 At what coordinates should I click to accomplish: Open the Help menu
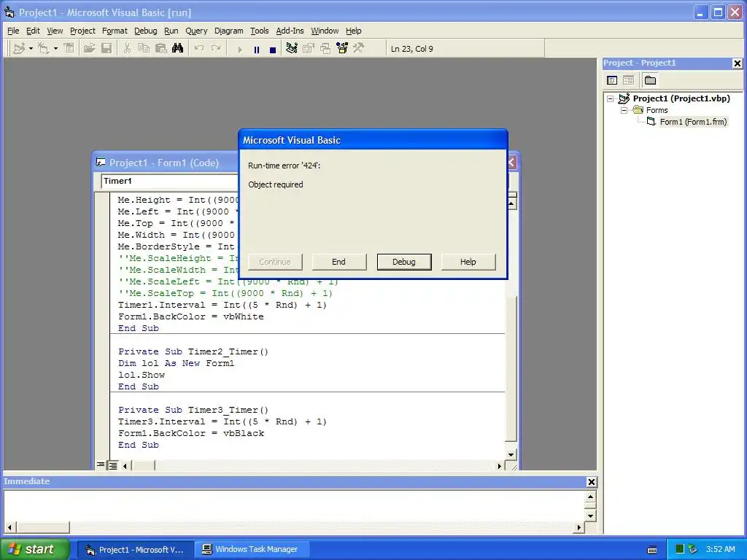coord(354,31)
